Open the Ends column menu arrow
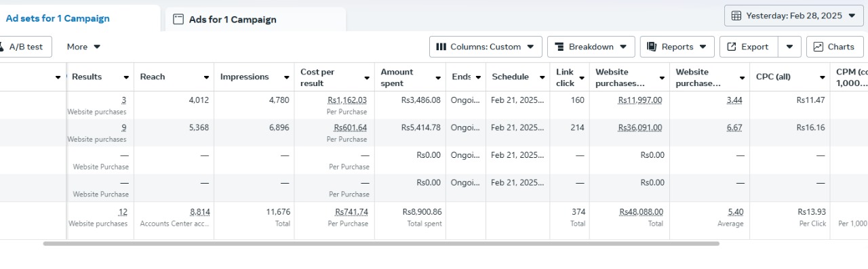Viewport: 868px width, 269px height. 477,77
